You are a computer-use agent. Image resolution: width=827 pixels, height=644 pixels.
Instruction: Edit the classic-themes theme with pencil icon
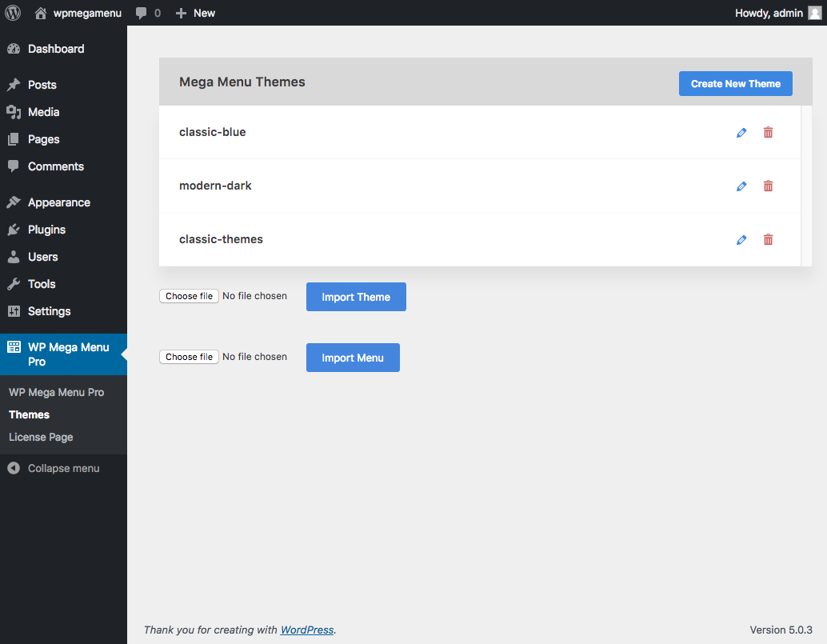tap(741, 240)
